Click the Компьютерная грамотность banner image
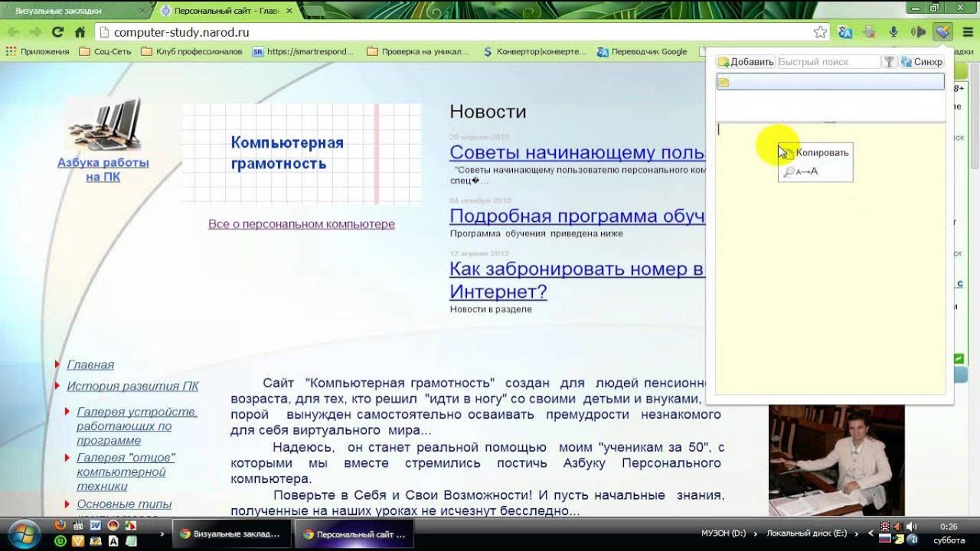 (x=302, y=154)
